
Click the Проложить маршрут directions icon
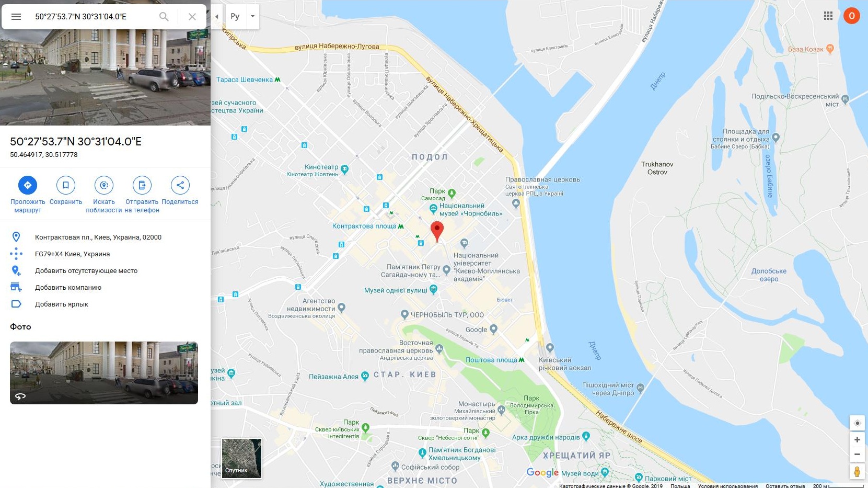click(28, 185)
